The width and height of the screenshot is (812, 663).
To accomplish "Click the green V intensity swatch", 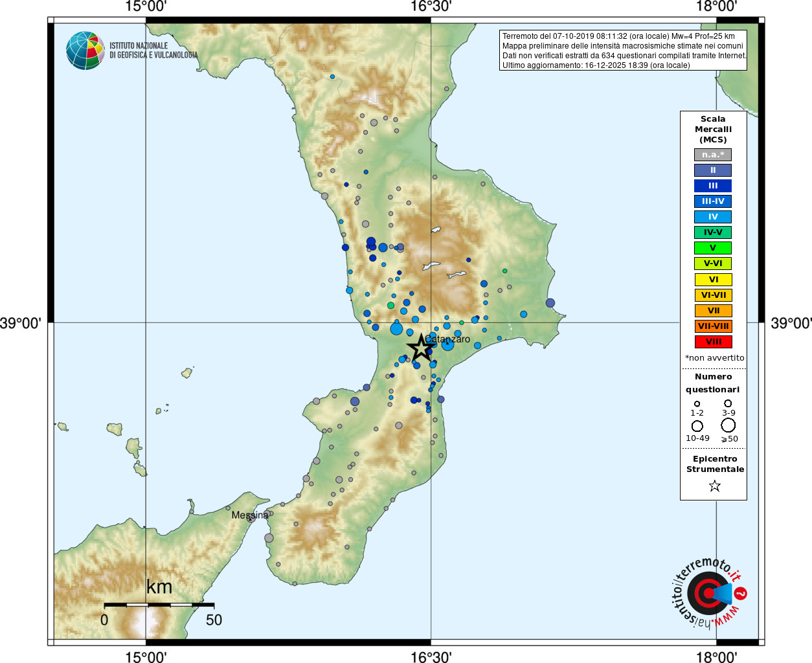I will pyautogui.click(x=713, y=248).
